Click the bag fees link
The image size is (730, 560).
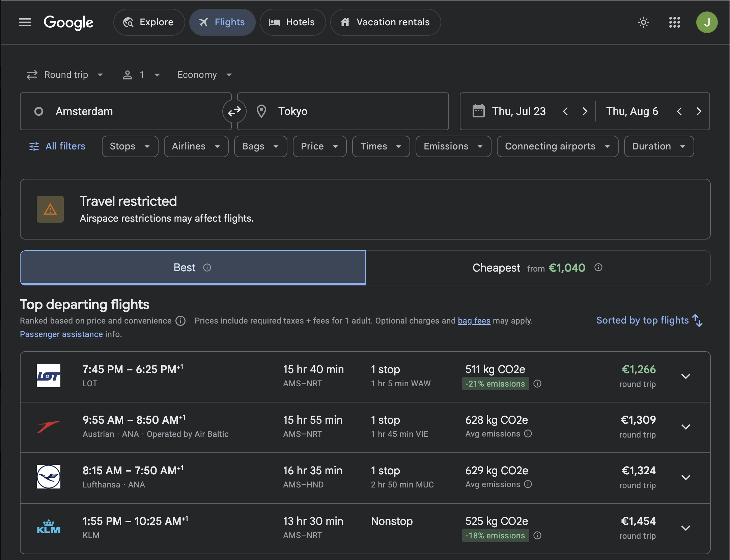point(474,321)
